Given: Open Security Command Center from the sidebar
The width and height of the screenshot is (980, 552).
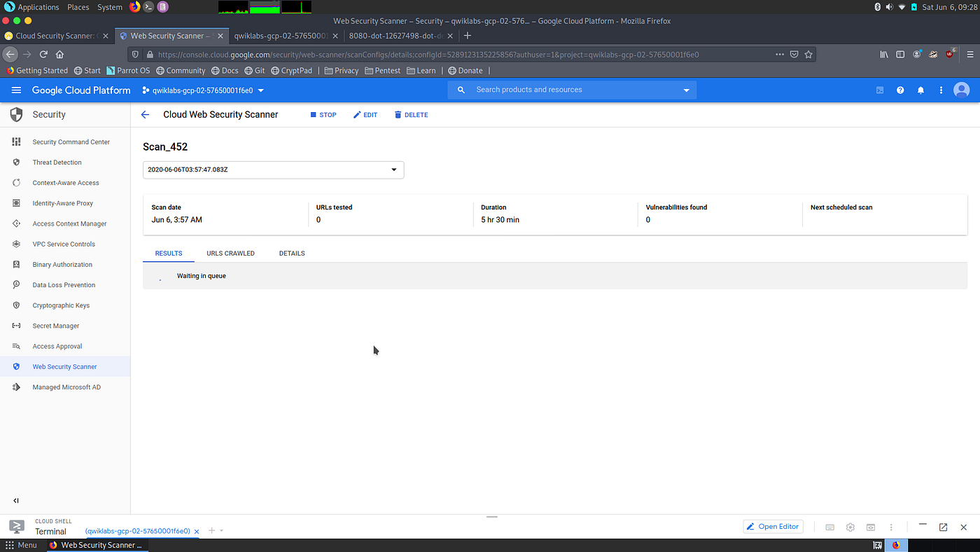Looking at the screenshot, I should click(71, 142).
